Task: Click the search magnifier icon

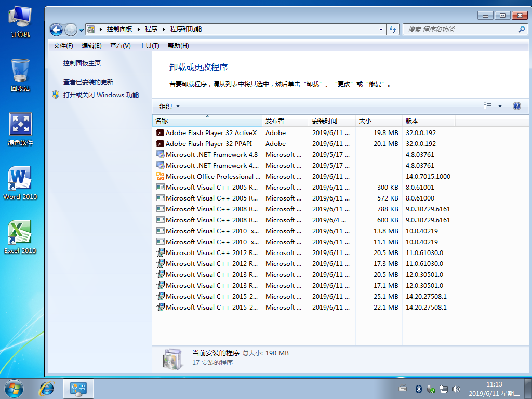Action: tap(522, 30)
